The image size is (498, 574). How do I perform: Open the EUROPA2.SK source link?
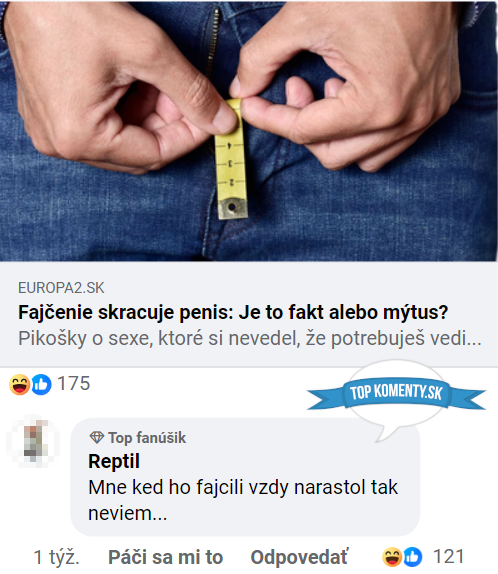pyautogui.click(x=61, y=288)
